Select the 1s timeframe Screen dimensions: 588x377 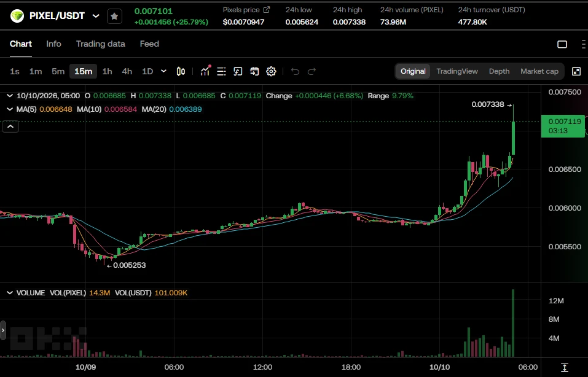(15, 71)
